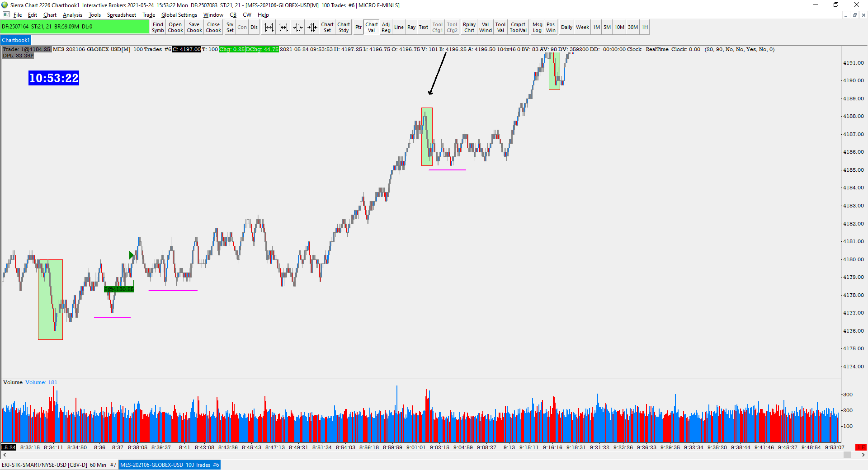Open the Pos Win window
The height and width of the screenshot is (470, 868).
click(551, 27)
